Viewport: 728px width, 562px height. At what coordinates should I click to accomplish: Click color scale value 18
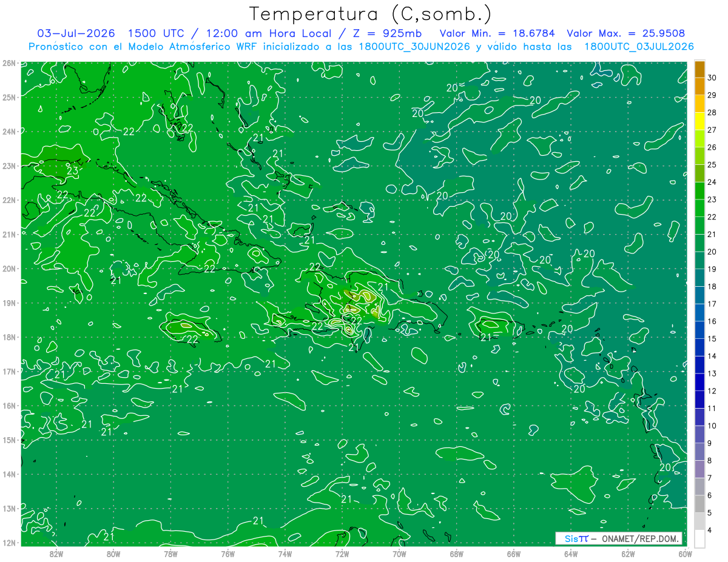click(x=712, y=287)
